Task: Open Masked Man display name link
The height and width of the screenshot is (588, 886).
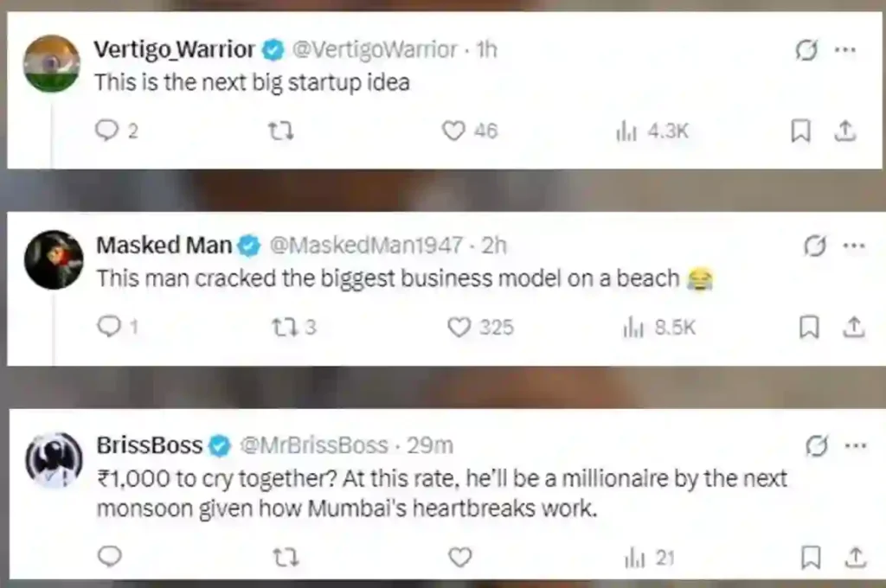Action: click(x=164, y=246)
